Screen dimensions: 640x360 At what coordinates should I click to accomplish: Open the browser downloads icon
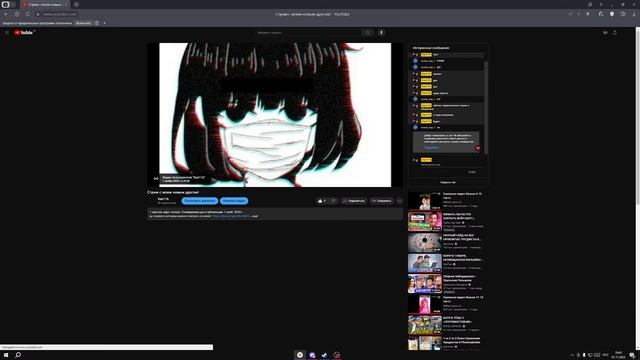pos(633,14)
